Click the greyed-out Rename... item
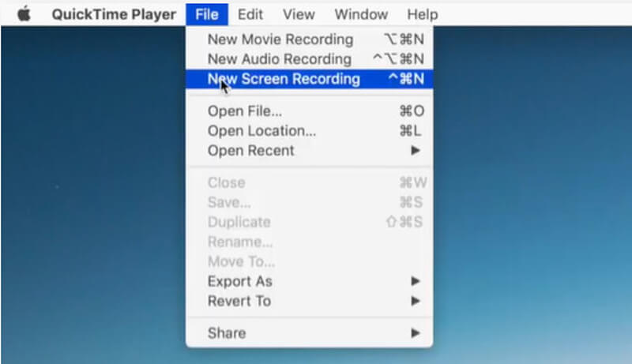The width and height of the screenshot is (632, 364). 309,242
